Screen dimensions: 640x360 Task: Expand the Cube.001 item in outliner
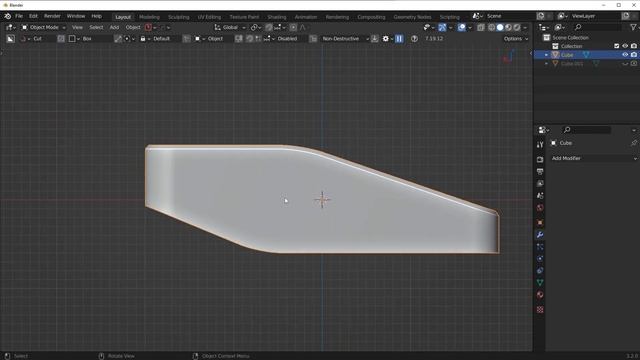pyautogui.click(x=547, y=64)
